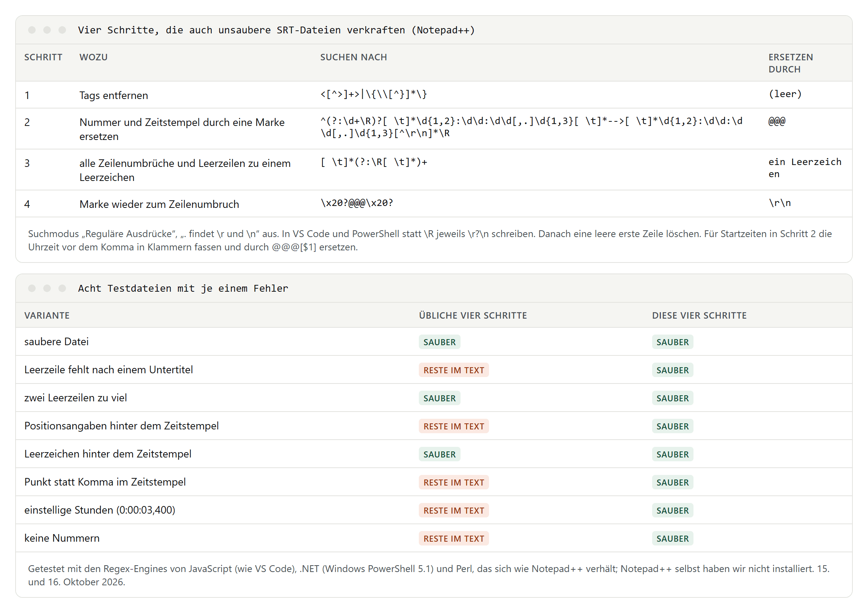Click the footnote starting 'Getestet mit den Regex-Engines'
868x613 pixels.
(x=429, y=575)
